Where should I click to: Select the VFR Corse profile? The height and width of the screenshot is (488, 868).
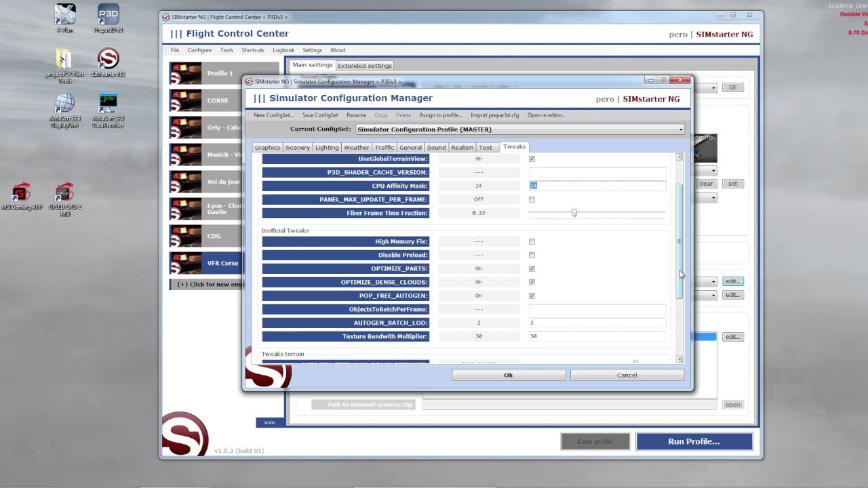(x=224, y=263)
